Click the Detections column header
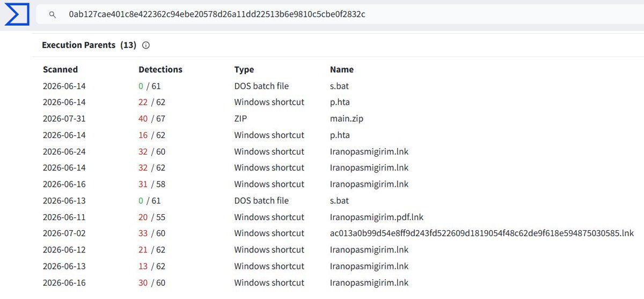 [x=160, y=69]
